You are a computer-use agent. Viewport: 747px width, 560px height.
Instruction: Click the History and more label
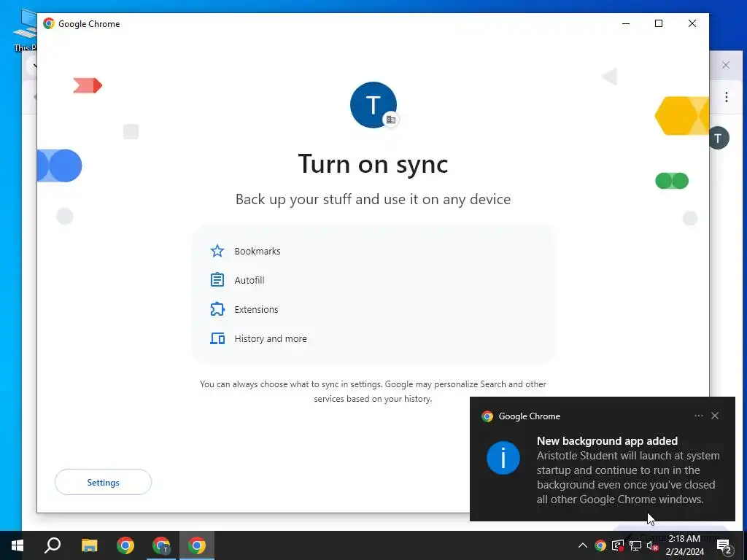[271, 338]
